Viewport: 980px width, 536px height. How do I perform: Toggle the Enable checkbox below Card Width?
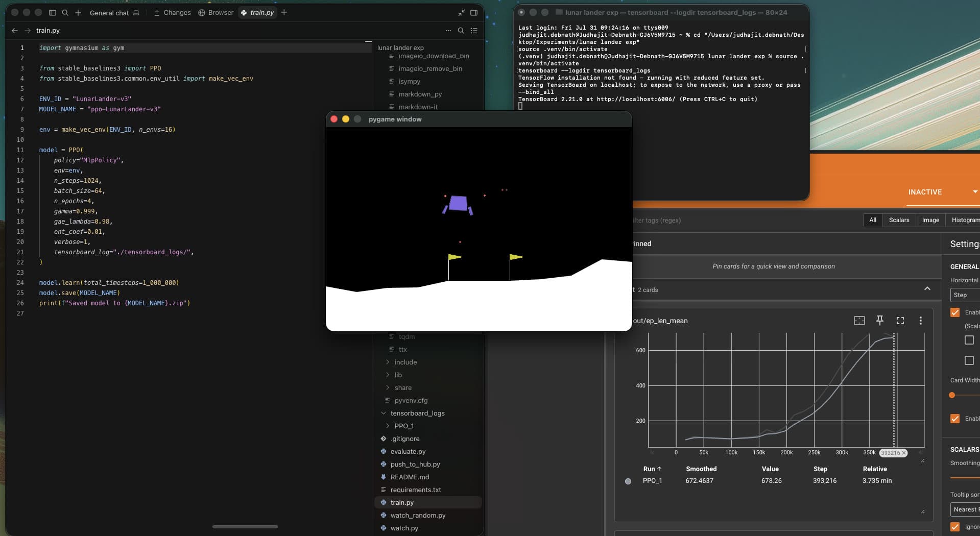(x=955, y=419)
